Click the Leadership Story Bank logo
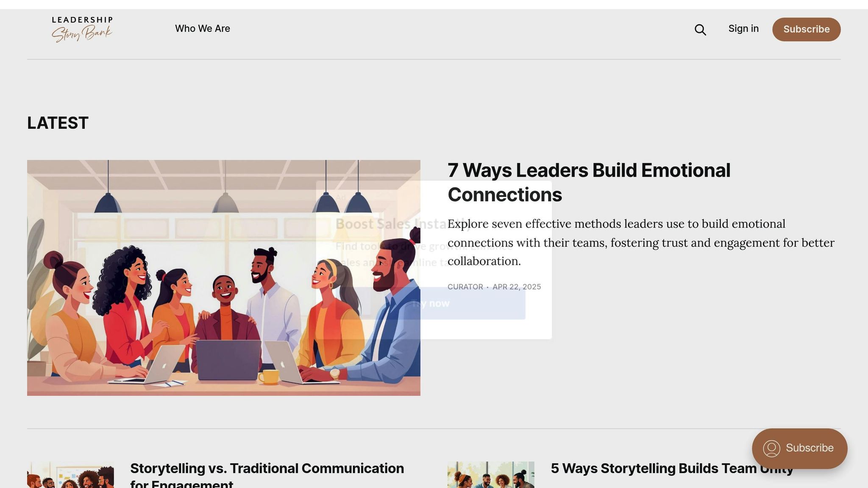The width and height of the screenshot is (868, 488). tap(82, 29)
